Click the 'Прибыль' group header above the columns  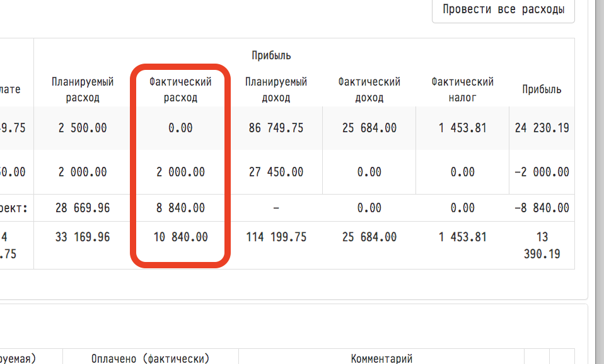pyautogui.click(x=271, y=55)
